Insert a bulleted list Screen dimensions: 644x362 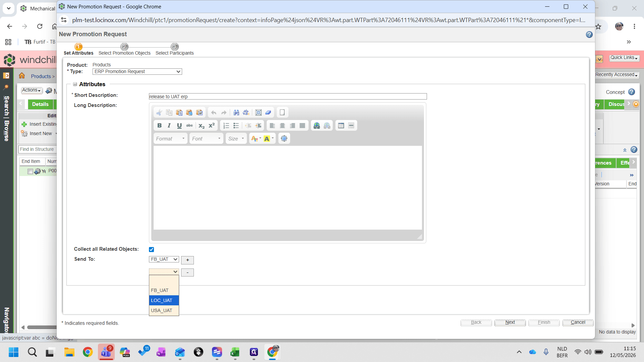236,126
